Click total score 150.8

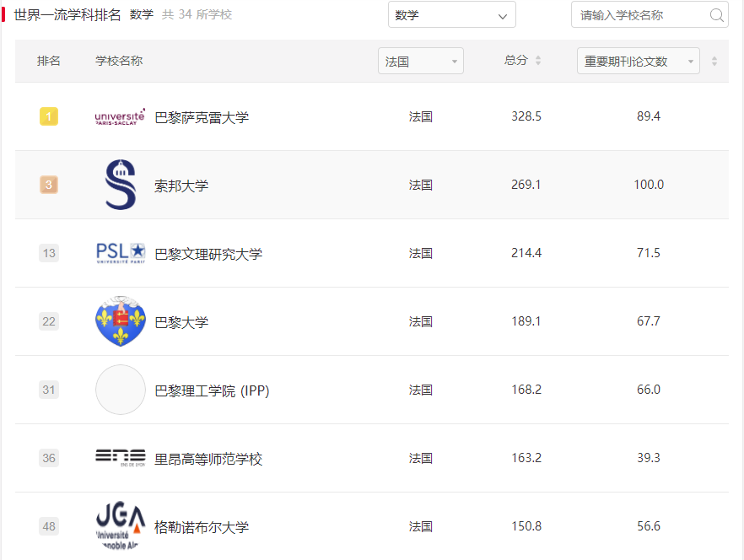click(526, 526)
